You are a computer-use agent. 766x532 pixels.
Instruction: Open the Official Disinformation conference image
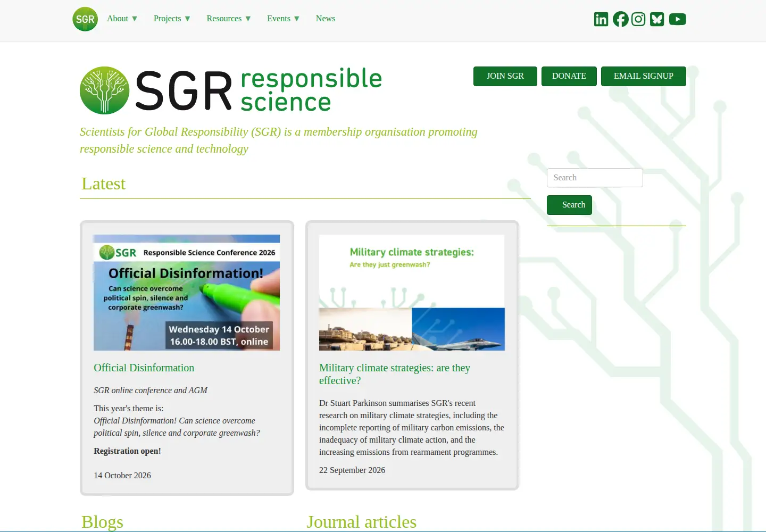187,293
